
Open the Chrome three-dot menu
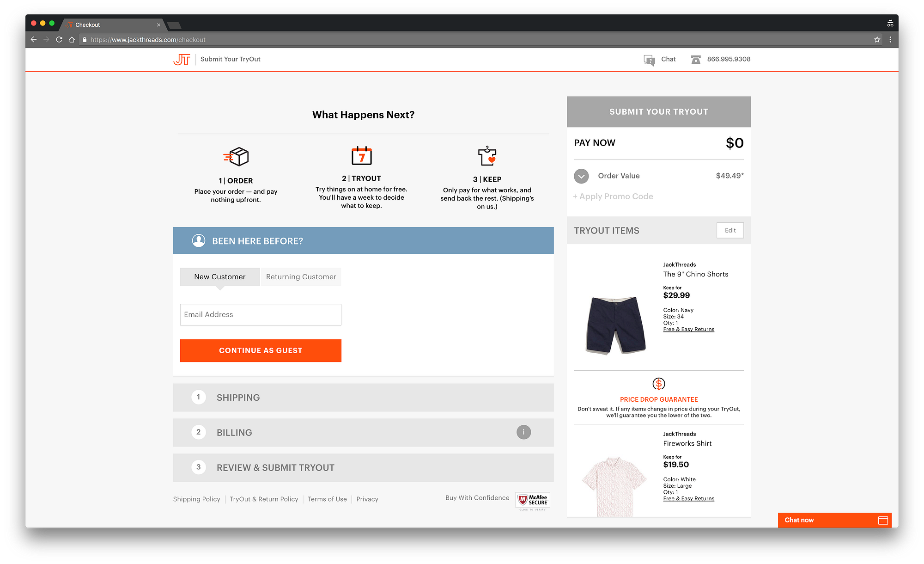click(x=890, y=40)
